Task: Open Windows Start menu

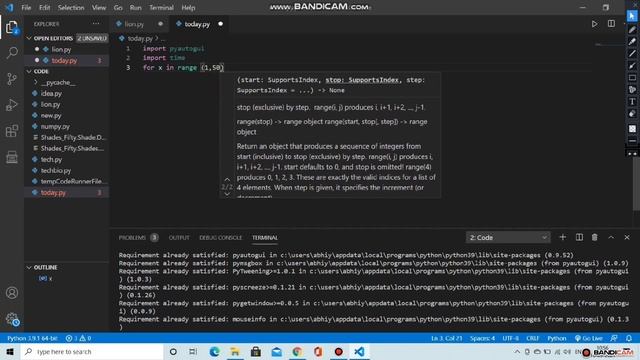Action: [x=10, y=351]
